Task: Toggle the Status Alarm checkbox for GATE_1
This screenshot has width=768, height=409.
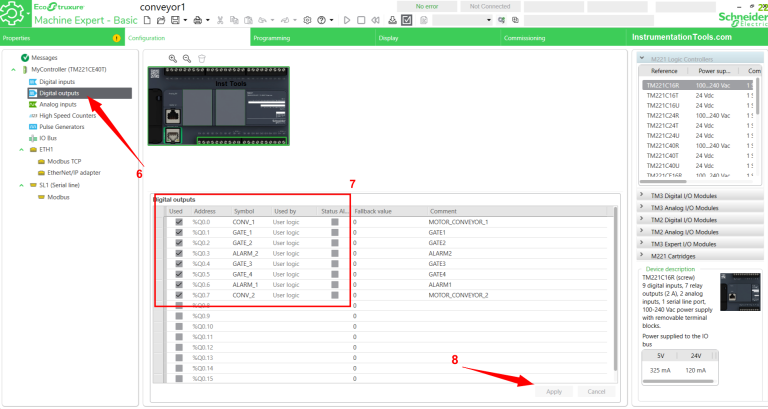Action: point(335,232)
